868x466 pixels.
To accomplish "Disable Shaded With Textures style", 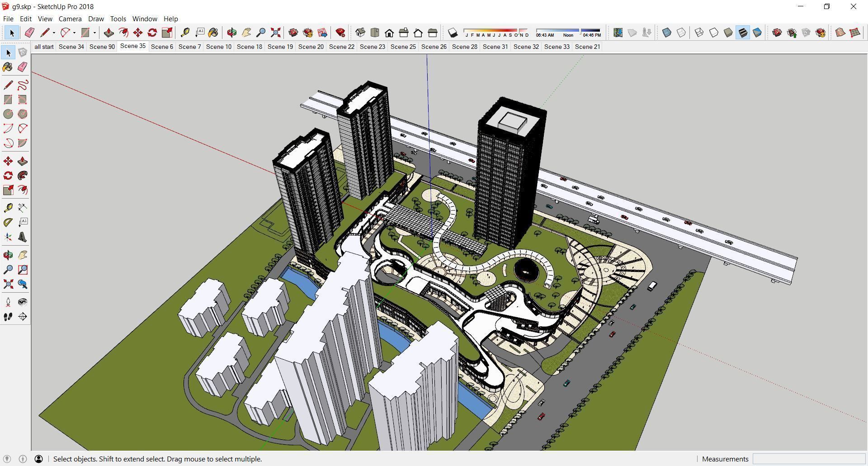I will point(743,33).
